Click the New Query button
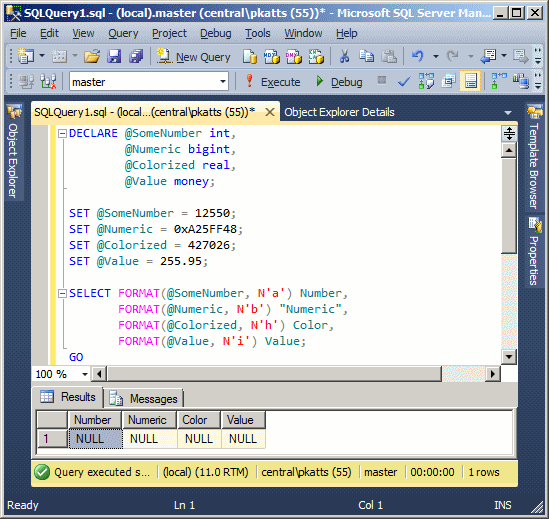The height and width of the screenshot is (519, 549). (194, 57)
